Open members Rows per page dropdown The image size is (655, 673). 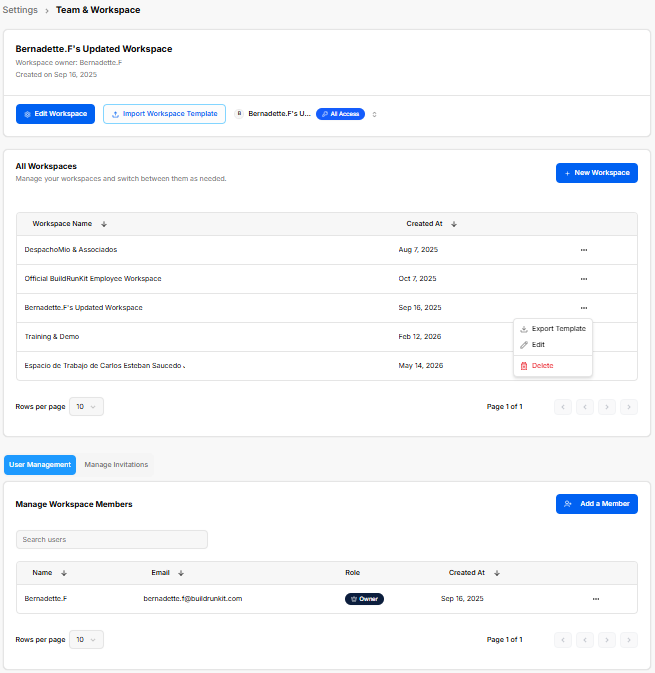(86, 640)
